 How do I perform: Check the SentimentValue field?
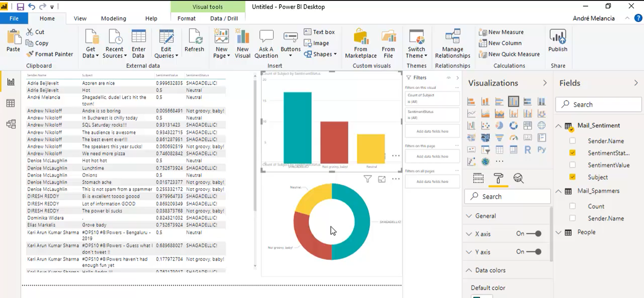pyautogui.click(x=572, y=165)
